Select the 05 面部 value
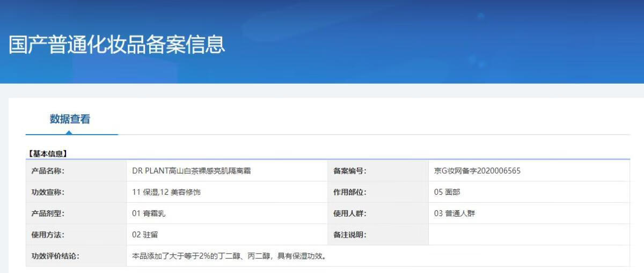Screen dimensions: 644x273 (447, 192)
